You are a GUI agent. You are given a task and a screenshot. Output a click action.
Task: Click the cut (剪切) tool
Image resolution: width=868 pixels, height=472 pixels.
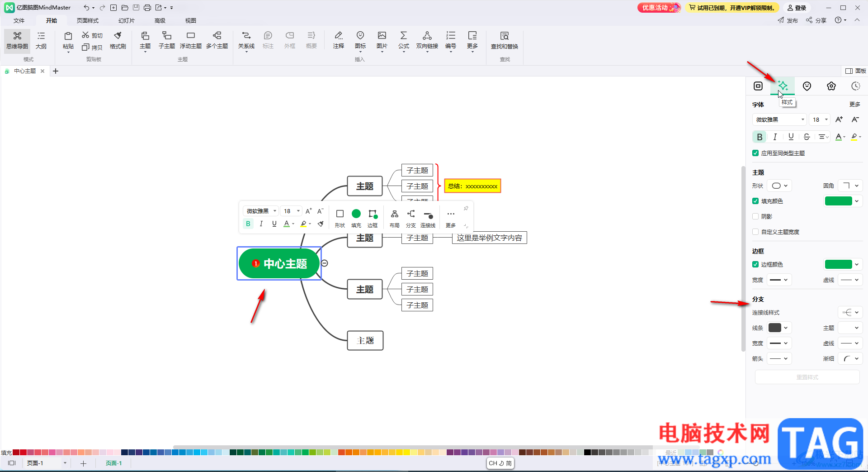pos(92,35)
